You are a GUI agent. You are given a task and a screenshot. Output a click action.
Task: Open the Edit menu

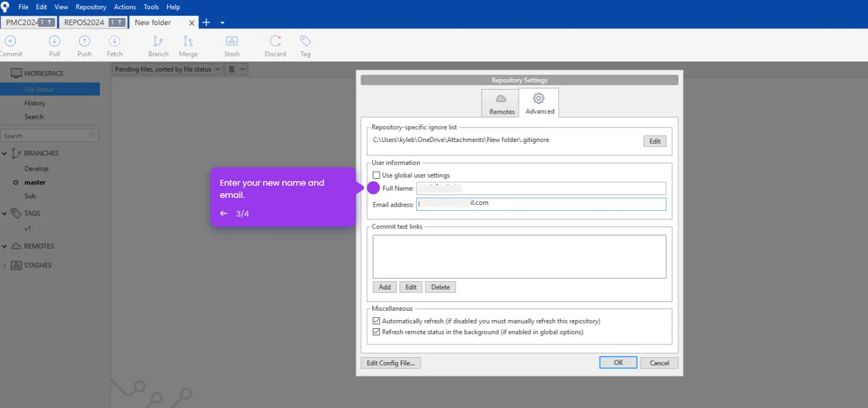(x=41, y=7)
